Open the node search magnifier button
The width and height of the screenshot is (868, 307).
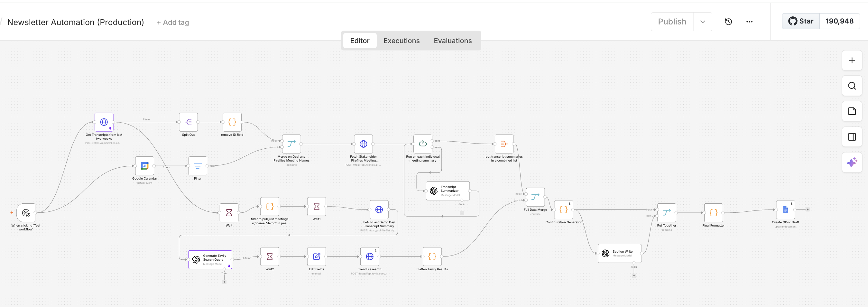[852, 86]
